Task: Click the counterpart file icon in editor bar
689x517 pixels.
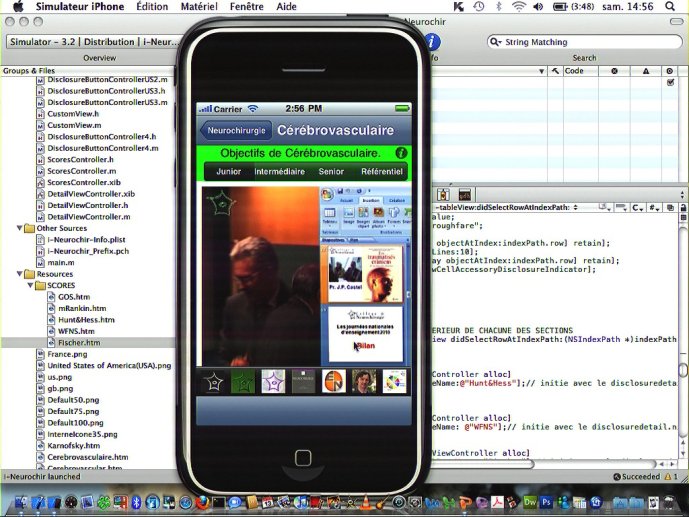Action: [x=670, y=207]
